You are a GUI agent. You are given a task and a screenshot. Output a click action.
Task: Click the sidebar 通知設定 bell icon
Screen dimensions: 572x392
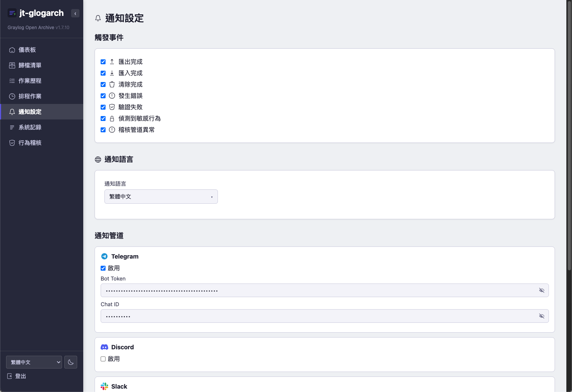point(12,112)
